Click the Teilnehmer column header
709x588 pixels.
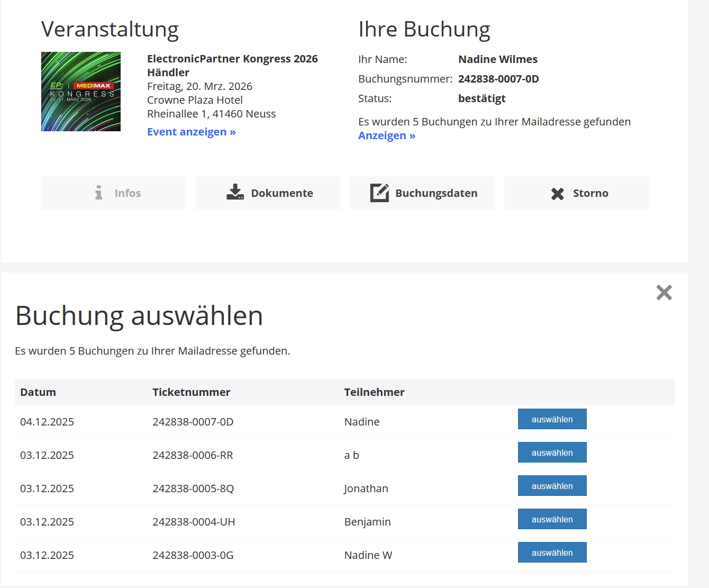[x=374, y=392]
